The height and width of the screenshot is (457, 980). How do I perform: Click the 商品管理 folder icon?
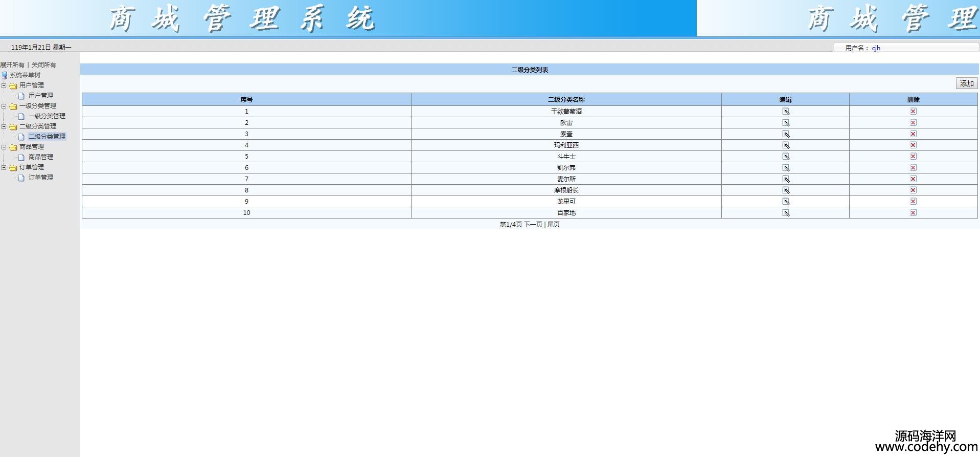pos(13,147)
